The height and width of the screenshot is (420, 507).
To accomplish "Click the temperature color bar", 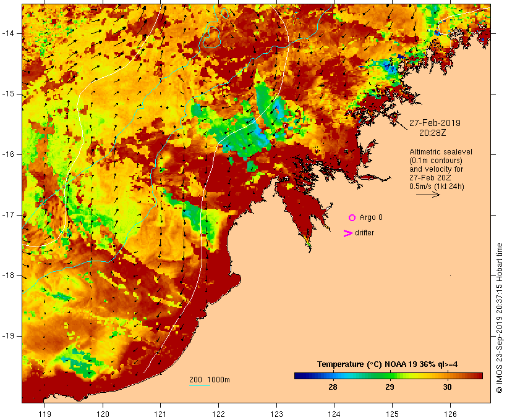I will pyautogui.click(x=388, y=376).
